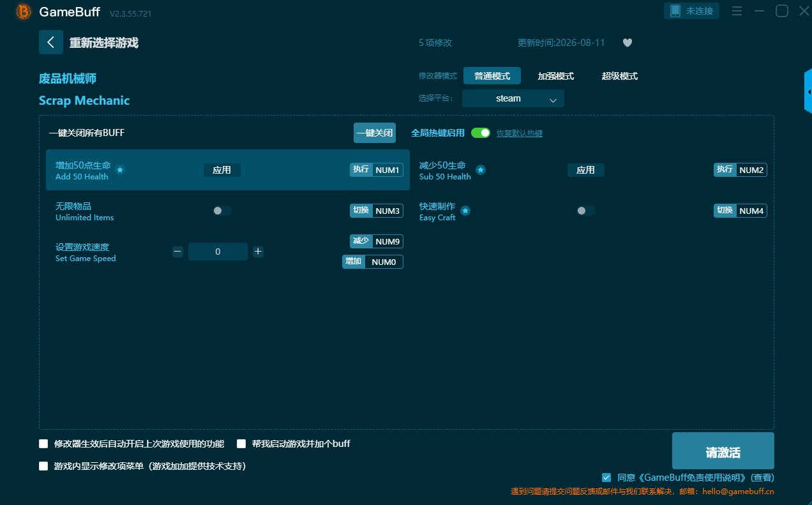Increase game speed with plus button
This screenshot has height=505, width=812.
[258, 252]
